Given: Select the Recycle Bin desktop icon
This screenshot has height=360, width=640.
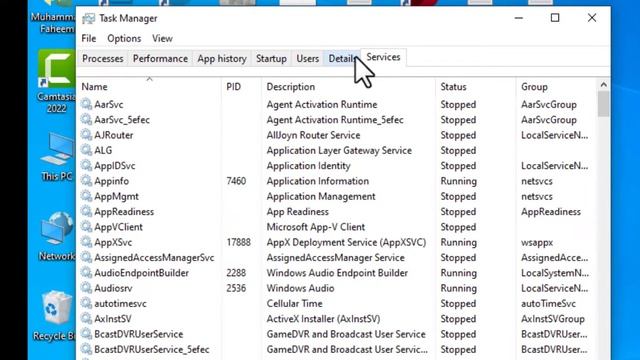Looking at the screenshot, I should tap(55, 316).
